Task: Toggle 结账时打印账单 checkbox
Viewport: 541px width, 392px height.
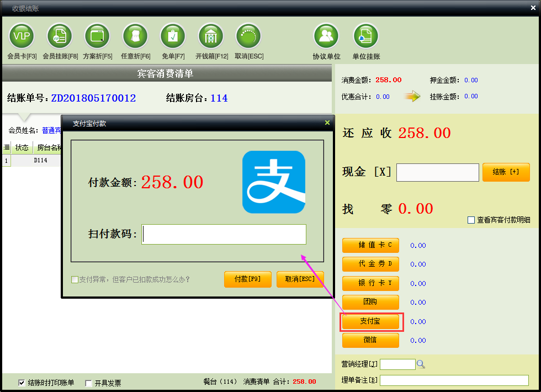Action: pyautogui.click(x=22, y=383)
